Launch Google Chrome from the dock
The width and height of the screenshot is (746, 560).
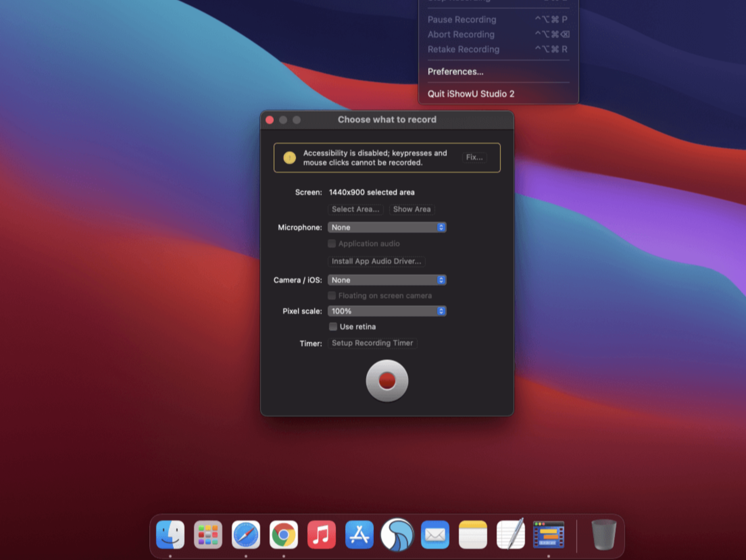pyautogui.click(x=284, y=535)
